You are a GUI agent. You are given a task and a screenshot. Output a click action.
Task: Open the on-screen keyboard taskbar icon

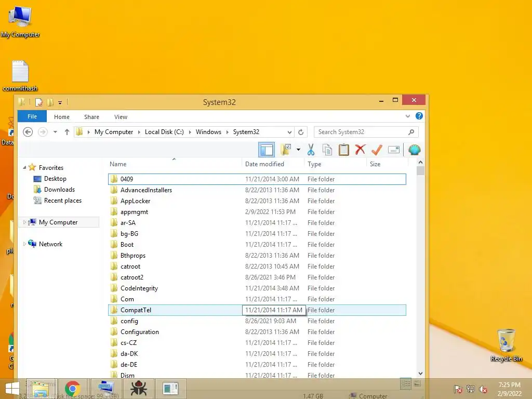point(106,389)
